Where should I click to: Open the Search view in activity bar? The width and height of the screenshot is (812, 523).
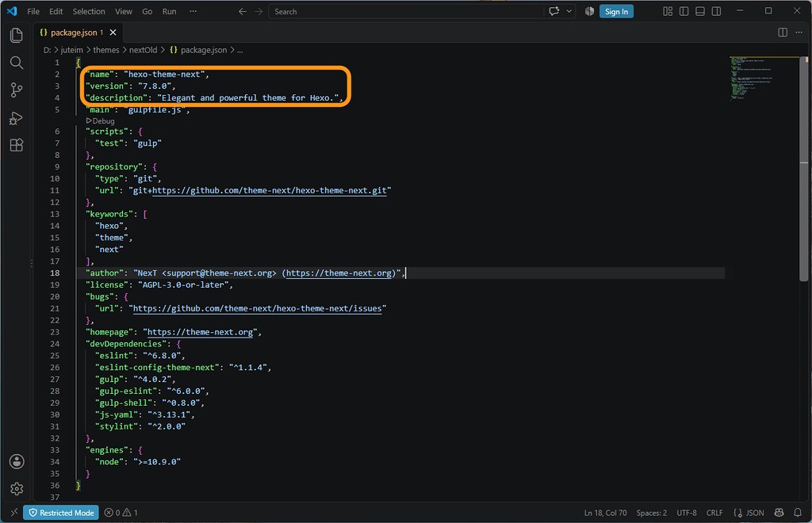click(17, 63)
